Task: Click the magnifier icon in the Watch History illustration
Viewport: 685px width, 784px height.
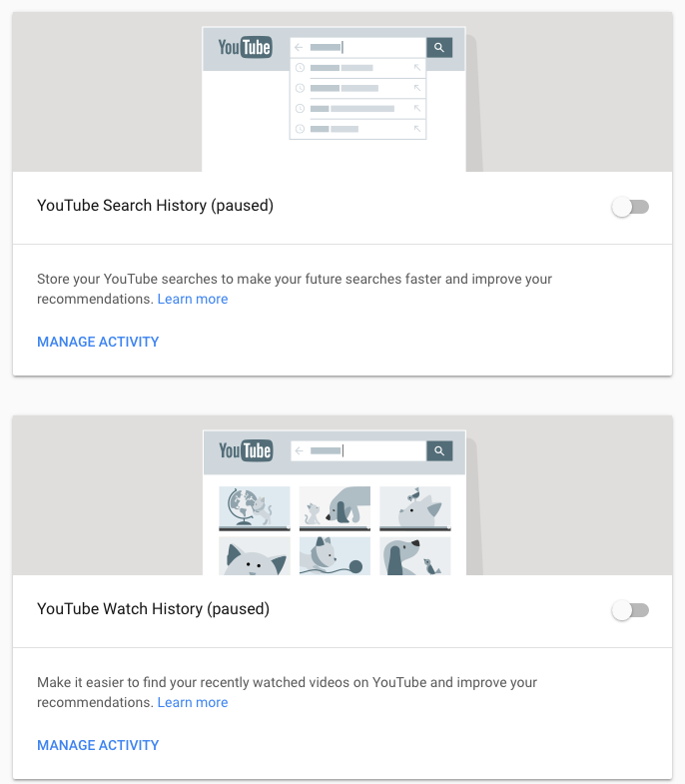Action: pyautogui.click(x=439, y=451)
